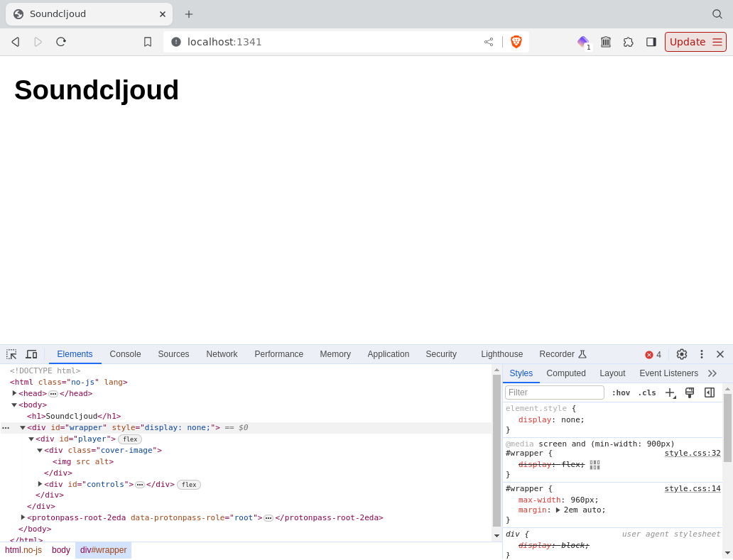Viewport: 733px width, 560px height.
Task: Collapse the div#player node
Action: click(31, 439)
